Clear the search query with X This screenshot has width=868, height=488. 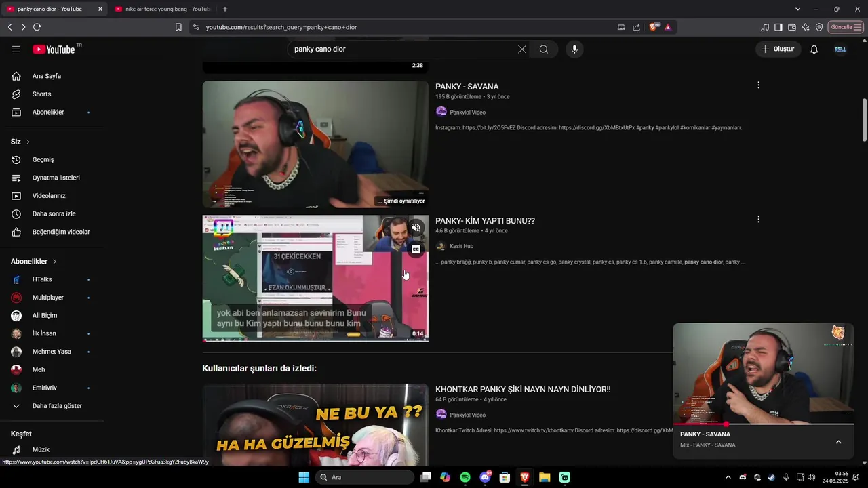click(522, 49)
